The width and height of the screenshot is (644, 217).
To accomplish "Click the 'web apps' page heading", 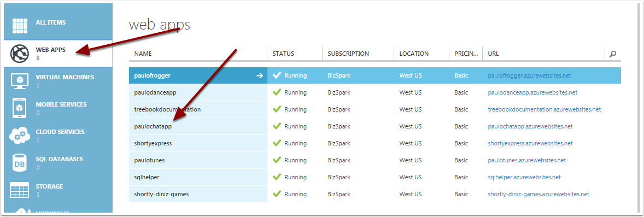I will click(159, 25).
